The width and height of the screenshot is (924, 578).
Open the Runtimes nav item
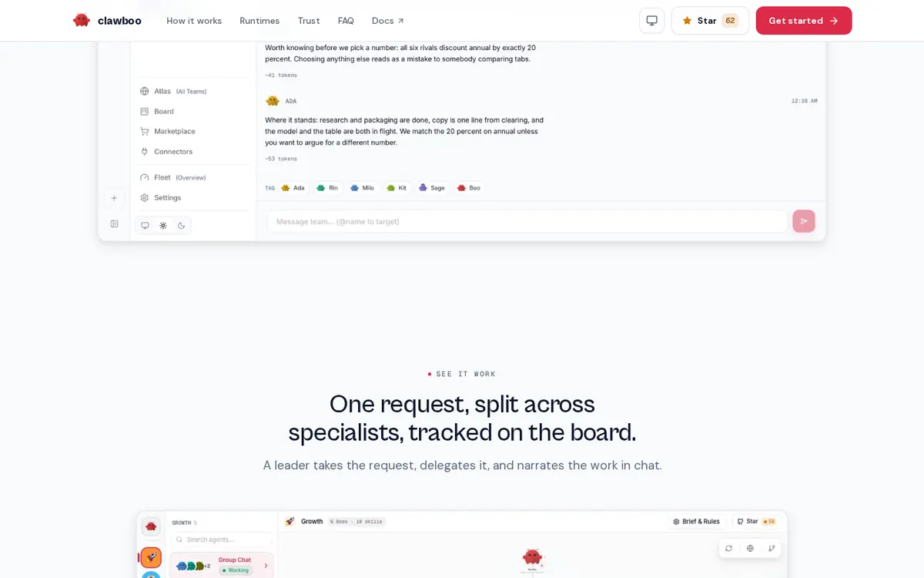(259, 21)
